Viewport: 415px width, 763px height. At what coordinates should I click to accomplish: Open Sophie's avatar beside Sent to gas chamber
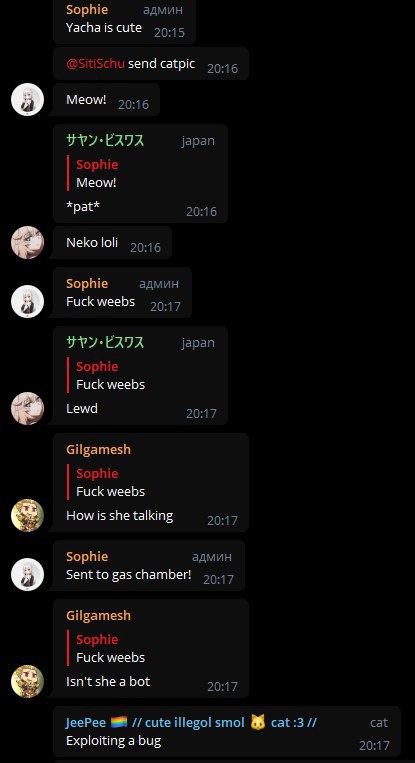click(27, 574)
